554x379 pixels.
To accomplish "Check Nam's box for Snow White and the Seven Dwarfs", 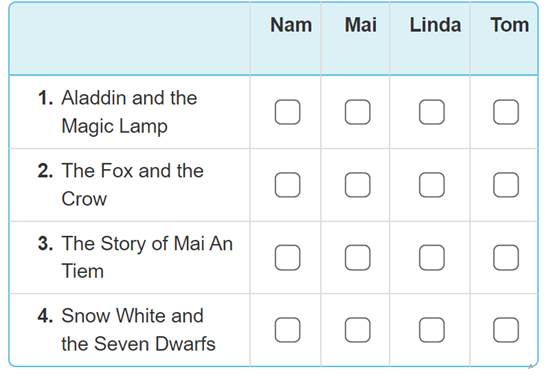I will coord(287,330).
